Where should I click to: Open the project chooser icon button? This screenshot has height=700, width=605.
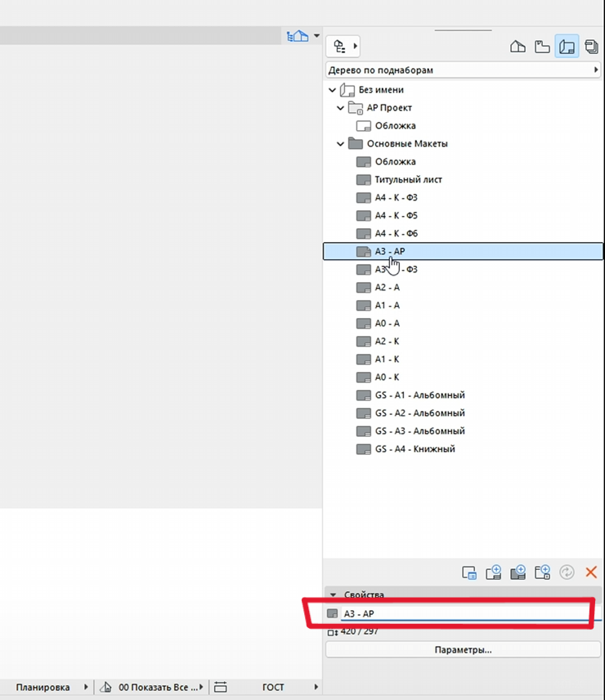tap(339, 46)
